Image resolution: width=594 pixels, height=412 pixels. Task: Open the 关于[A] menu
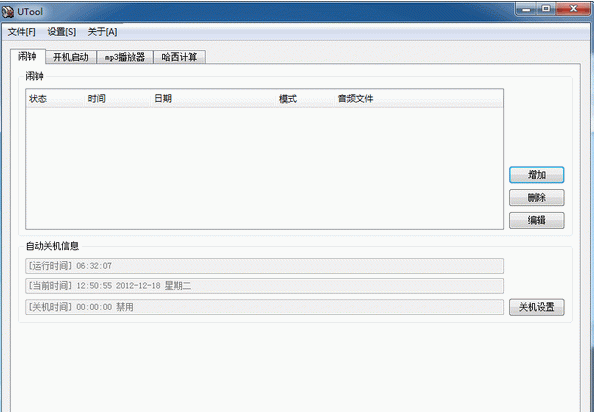pyautogui.click(x=102, y=32)
